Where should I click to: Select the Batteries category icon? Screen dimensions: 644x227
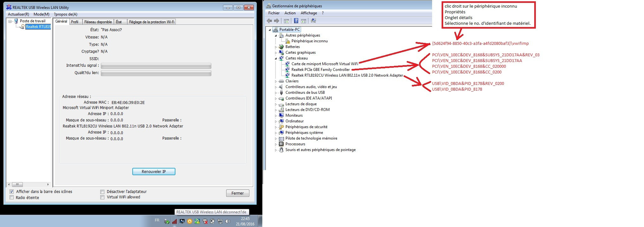(281, 47)
